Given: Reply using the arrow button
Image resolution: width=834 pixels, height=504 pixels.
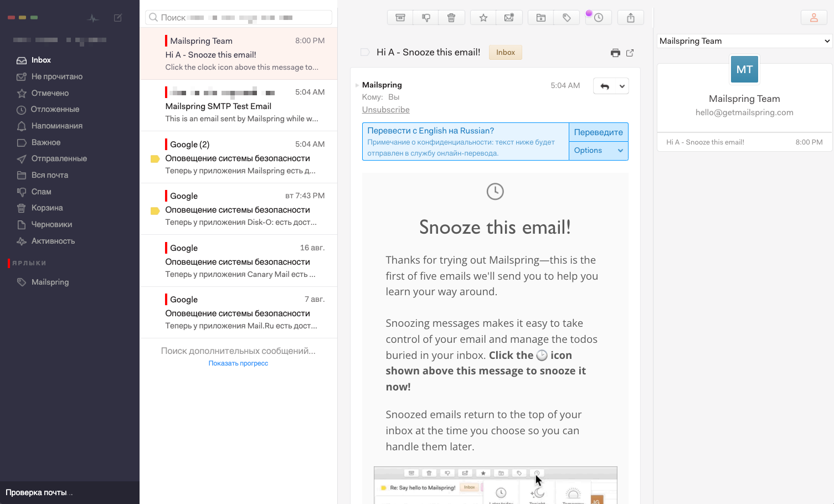Looking at the screenshot, I should coord(605,86).
